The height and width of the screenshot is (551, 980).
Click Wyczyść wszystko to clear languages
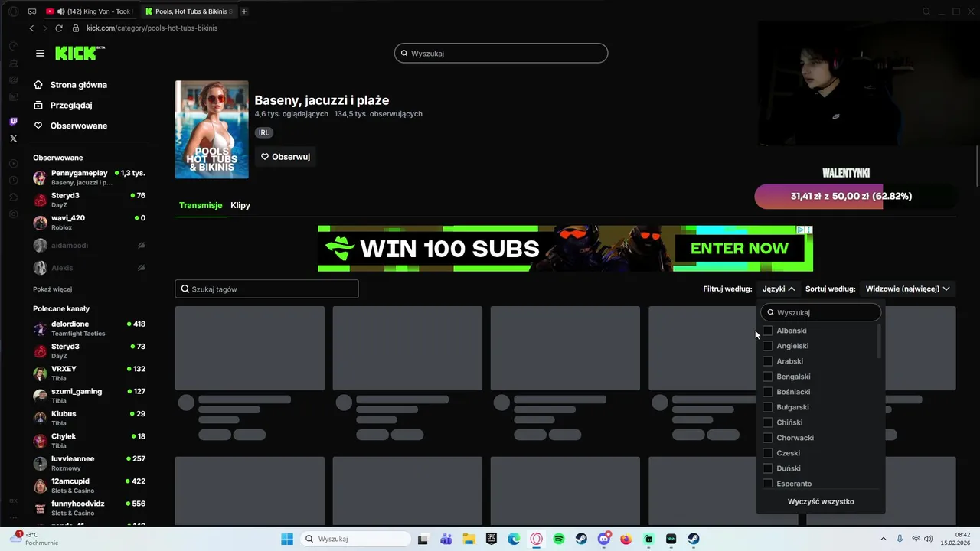click(x=821, y=501)
